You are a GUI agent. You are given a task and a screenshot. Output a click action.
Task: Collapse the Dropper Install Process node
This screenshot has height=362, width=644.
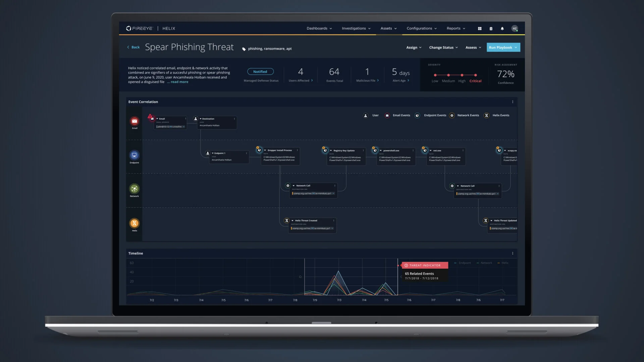[265, 150]
